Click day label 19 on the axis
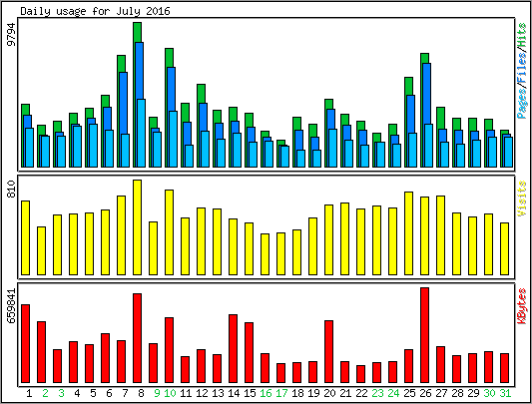Image resolution: width=532 pixels, height=404 pixels. pyautogui.click(x=313, y=393)
